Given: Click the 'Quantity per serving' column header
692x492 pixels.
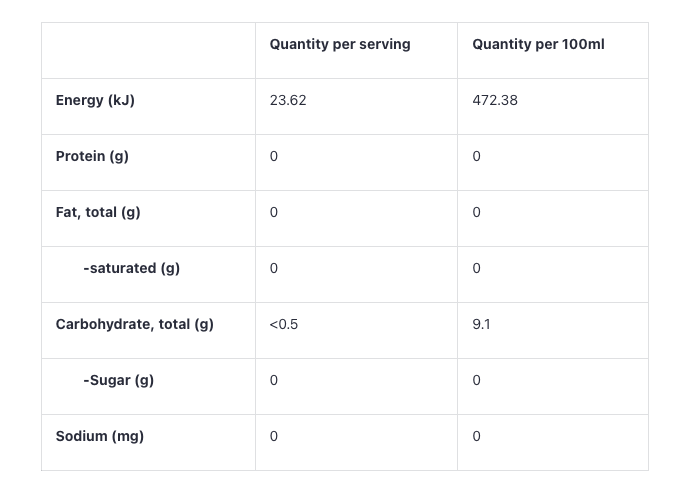Looking at the screenshot, I should [x=340, y=45].
